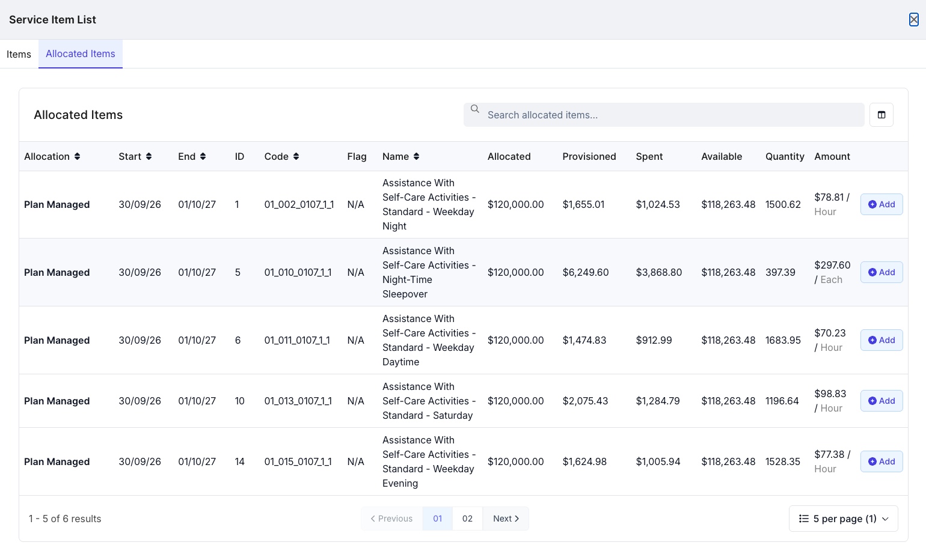The height and width of the screenshot is (560, 926).
Task: Click the Previous page button
Action: tap(391, 519)
